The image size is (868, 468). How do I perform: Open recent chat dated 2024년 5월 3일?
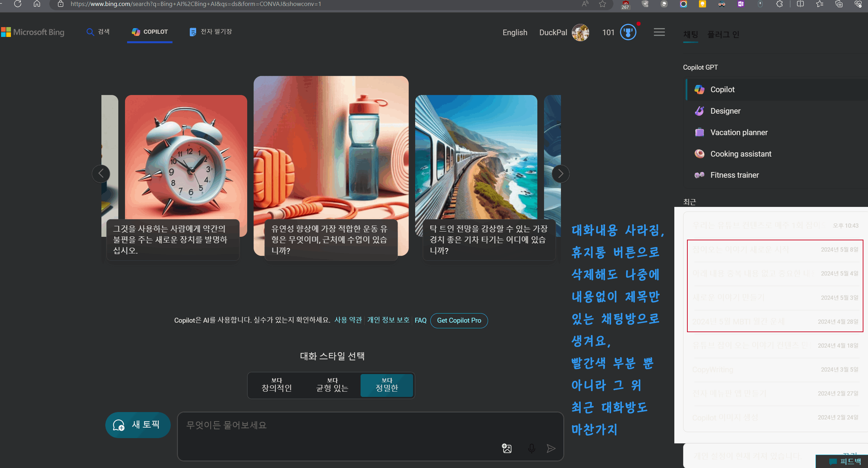(775, 298)
